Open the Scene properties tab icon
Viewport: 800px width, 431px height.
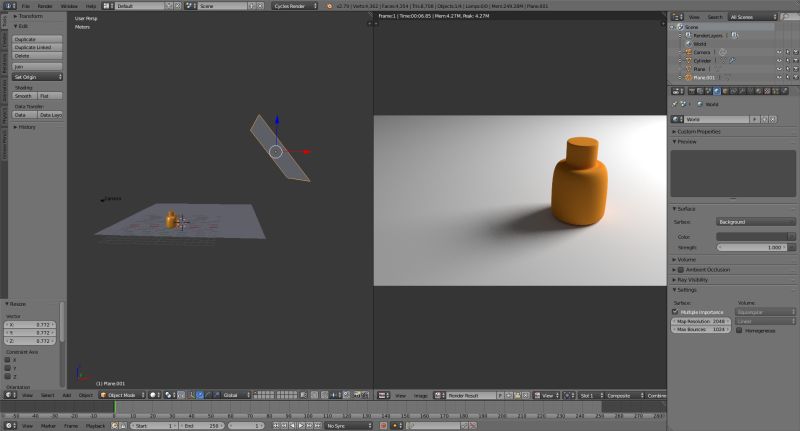pyautogui.click(x=709, y=91)
